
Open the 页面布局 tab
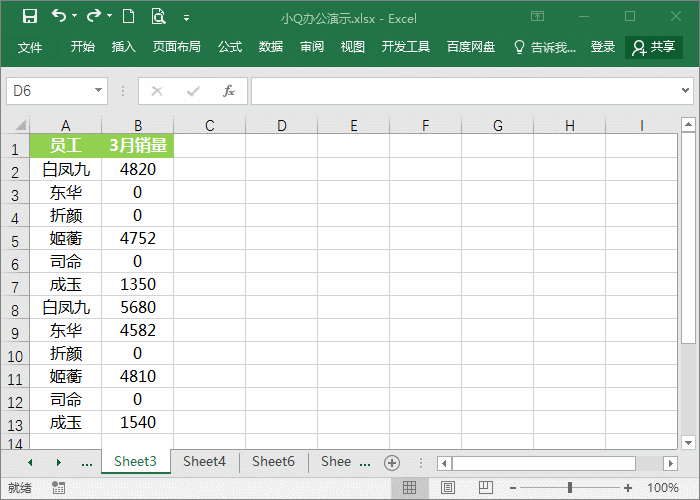click(x=177, y=46)
